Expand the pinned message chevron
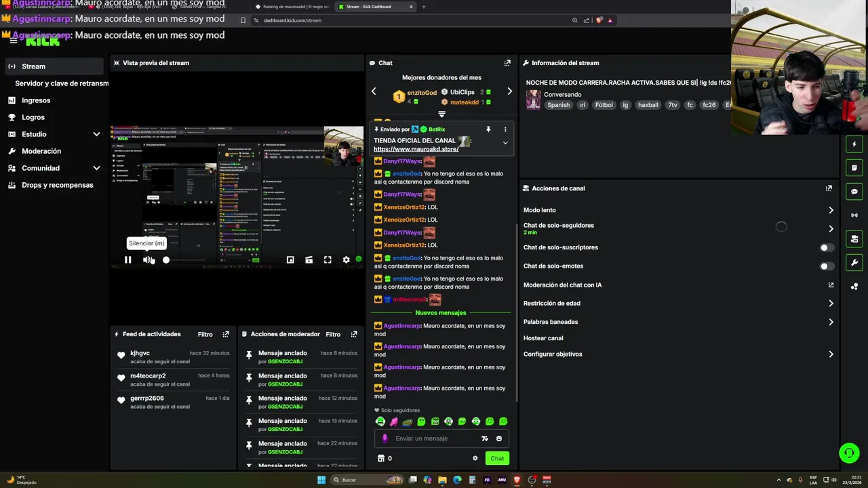 click(505, 143)
